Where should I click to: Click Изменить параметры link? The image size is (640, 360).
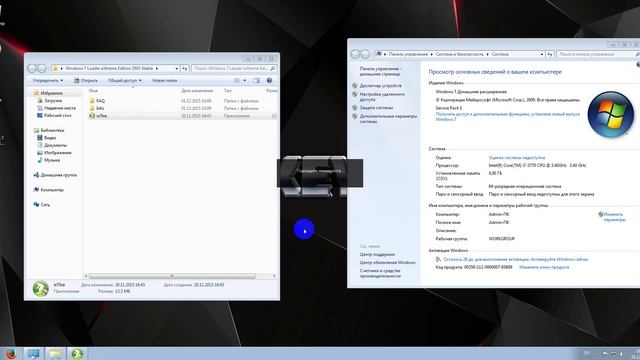coord(613,217)
